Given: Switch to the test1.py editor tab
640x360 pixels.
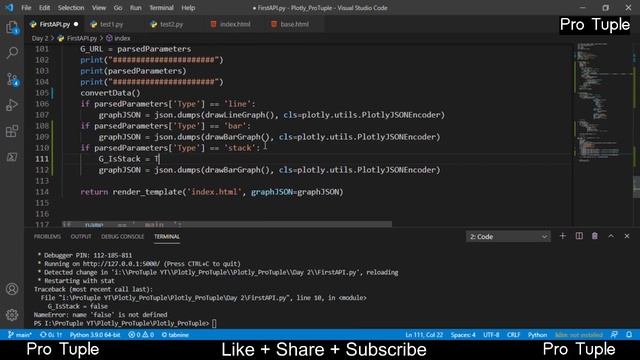Looking at the screenshot, I should (111, 24).
